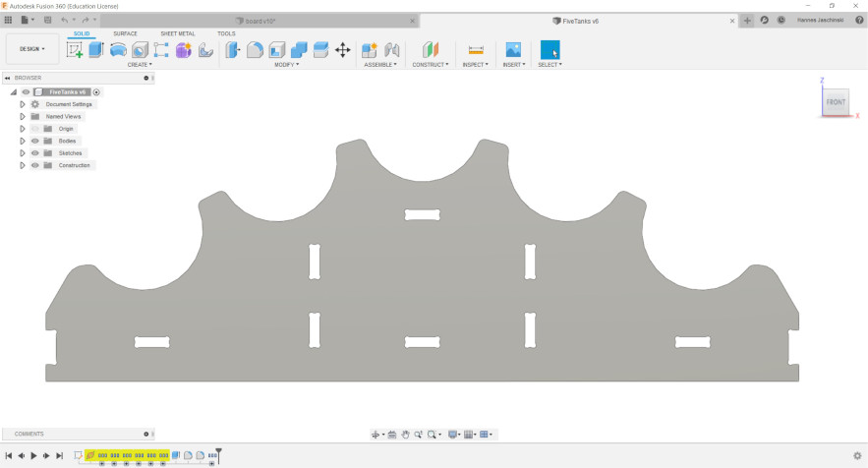
Task: Jump to timeline end
Action: (x=59, y=456)
